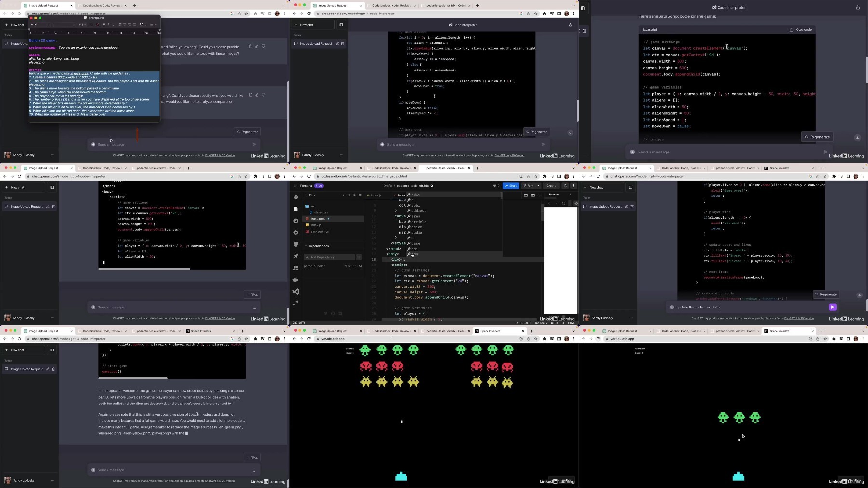This screenshot has width=868, height=488.
Task: Open Docker whale icon in CodeSandbox sidebar
Action: pyautogui.click(x=296, y=279)
